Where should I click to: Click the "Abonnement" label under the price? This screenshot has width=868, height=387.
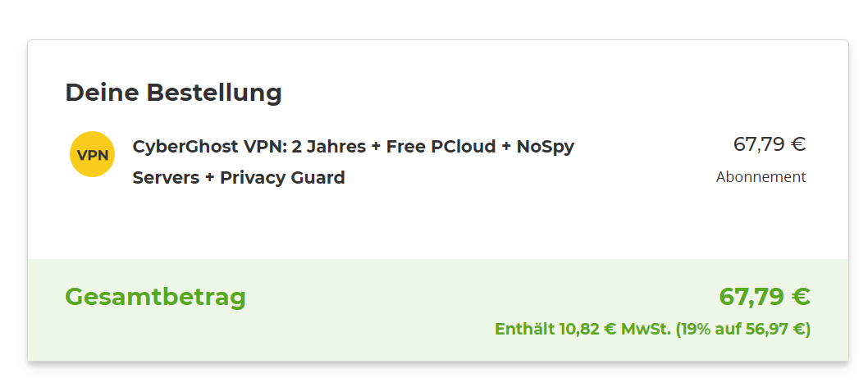point(761,177)
